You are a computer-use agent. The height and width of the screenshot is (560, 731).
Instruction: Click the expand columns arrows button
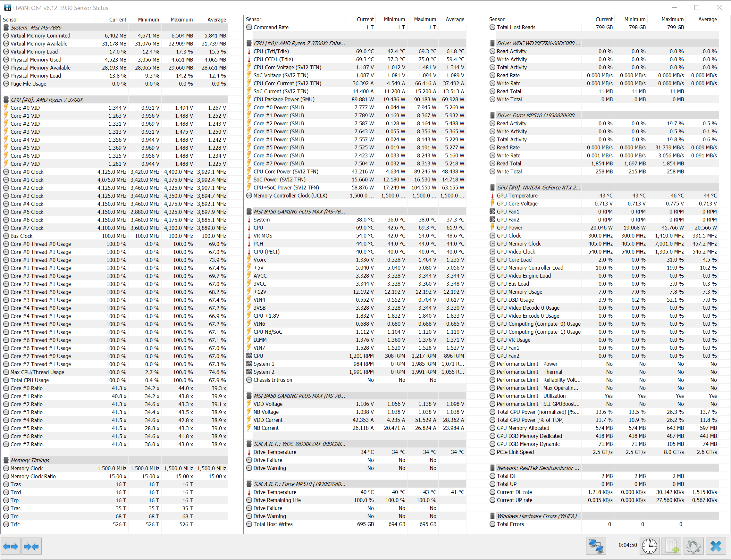(x=11, y=546)
